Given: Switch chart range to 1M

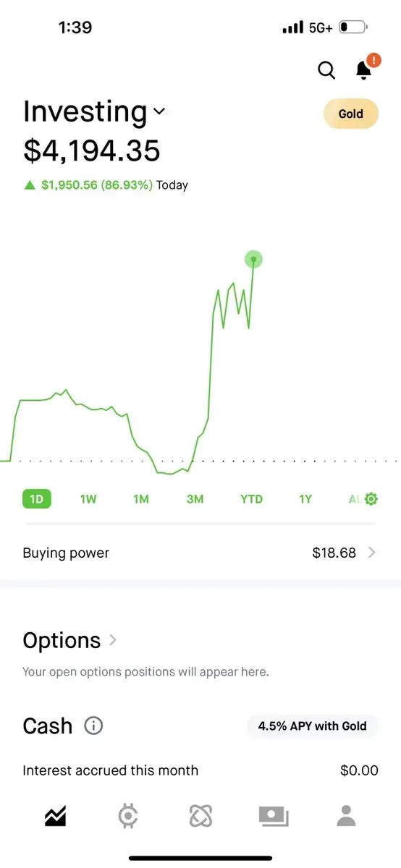Looking at the screenshot, I should [141, 499].
